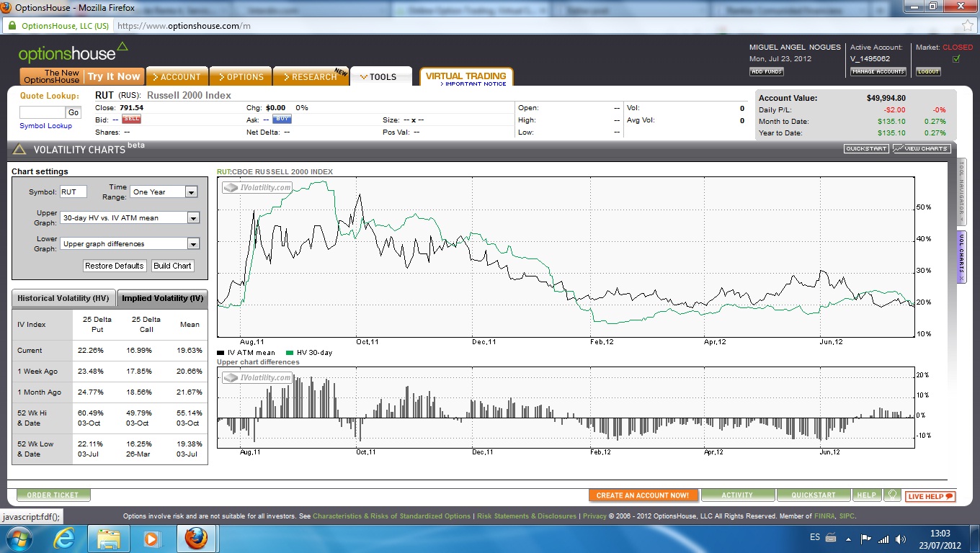980x553 pixels.
Task: Click the Quote Lookup input field
Action: point(42,112)
